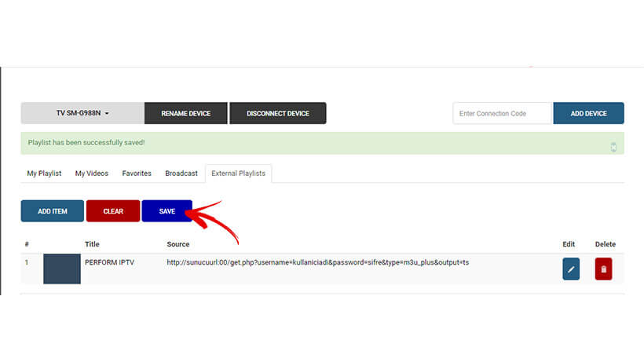Switch to the My Playlist tab
Screen dimensions: 644x362
point(44,173)
